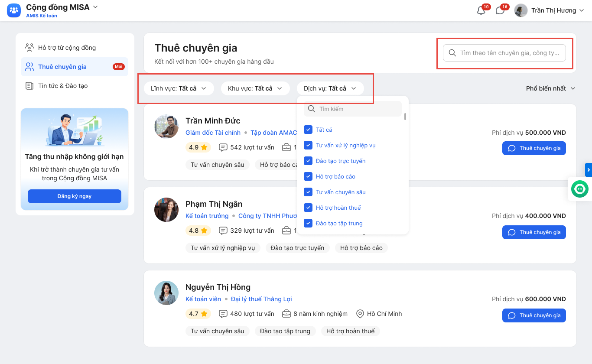This screenshot has height=364, width=592.
Task: Focus the Tìm kiếm field in dropdown
Action: coord(353,109)
